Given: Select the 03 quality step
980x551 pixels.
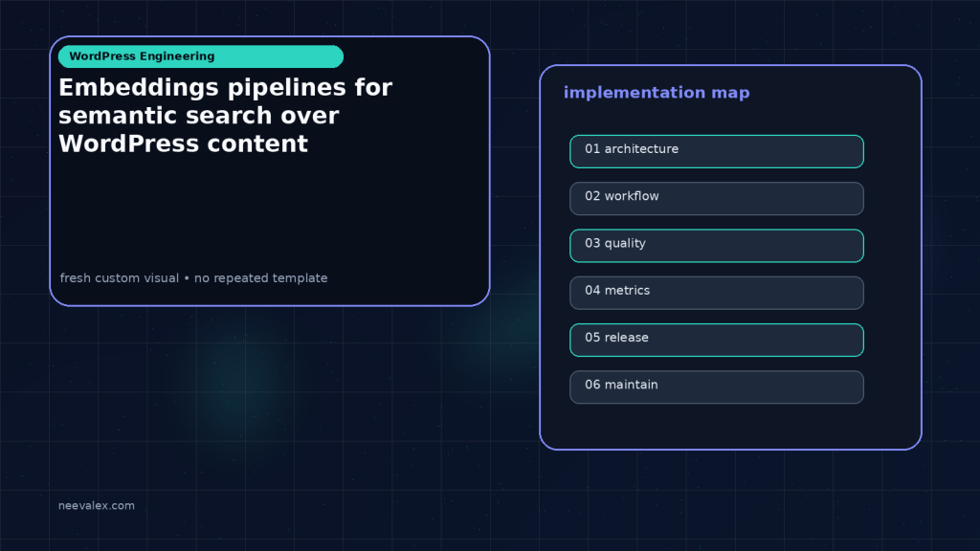Looking at the screenshot, I should (x=716, y=246).
